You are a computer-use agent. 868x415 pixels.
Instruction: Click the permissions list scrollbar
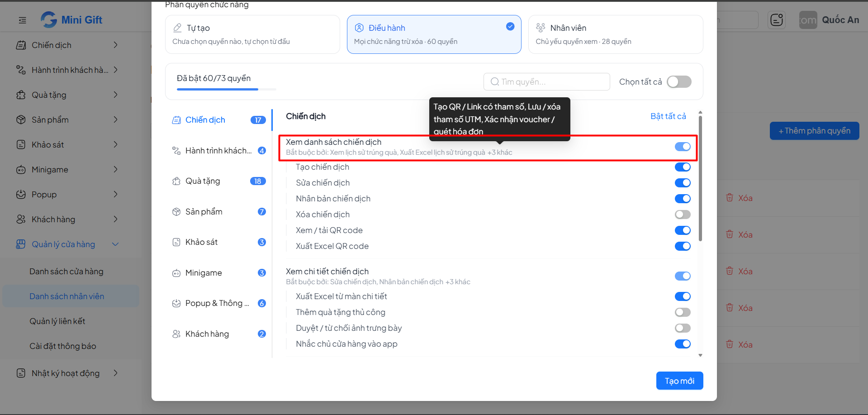pyautogui.click(x=700, y=179)
